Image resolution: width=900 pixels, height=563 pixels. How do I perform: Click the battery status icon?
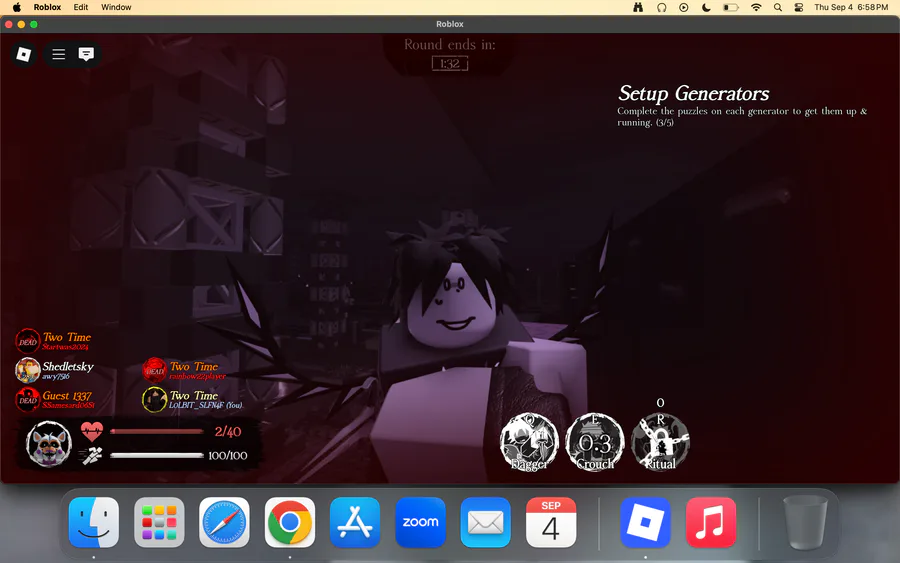[730, 7]
